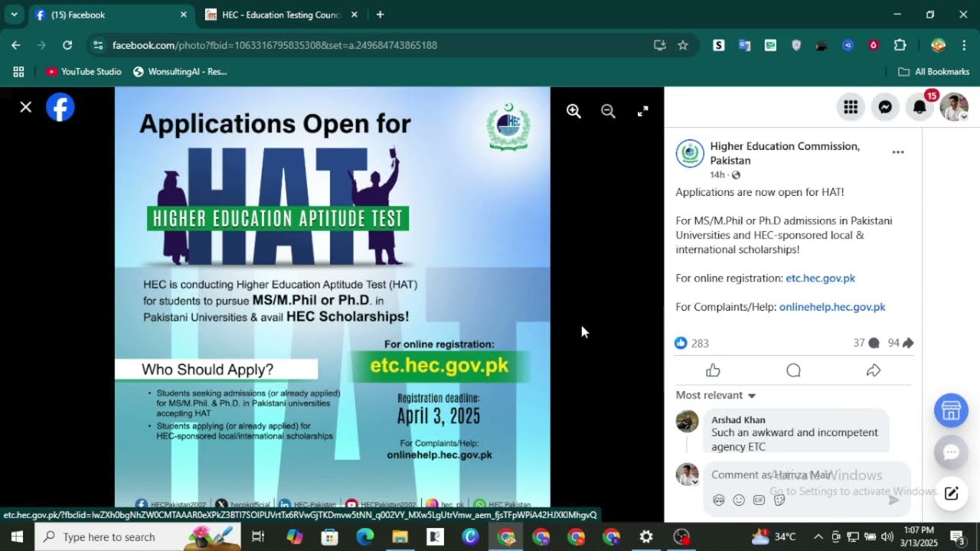Open Arshad Khan's profile name
The width and height of the screenshot is (980, 551).
(738, 419)
